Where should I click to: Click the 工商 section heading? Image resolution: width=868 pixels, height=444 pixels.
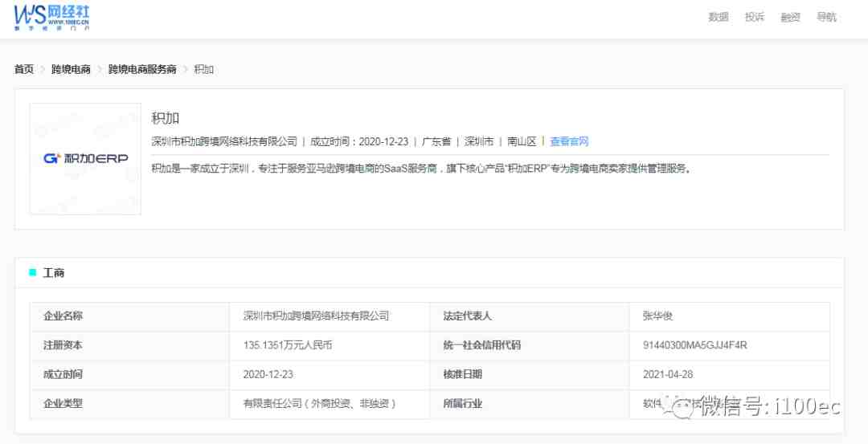54,273
